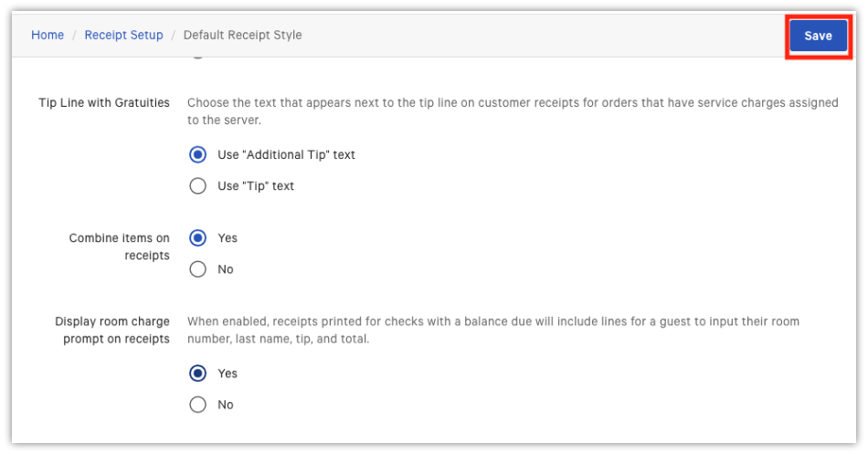Click the partially hidden radio button at top

(x=197, y=57)
